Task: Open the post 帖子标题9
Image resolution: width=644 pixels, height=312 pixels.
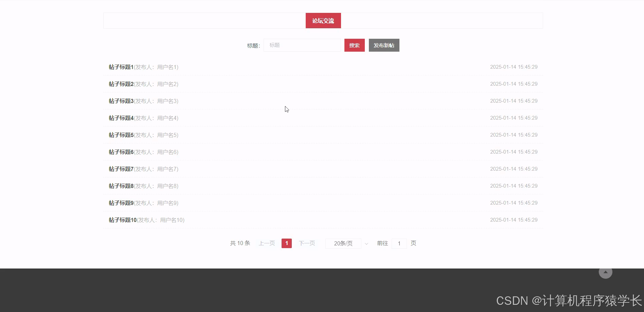Action: 121,203
